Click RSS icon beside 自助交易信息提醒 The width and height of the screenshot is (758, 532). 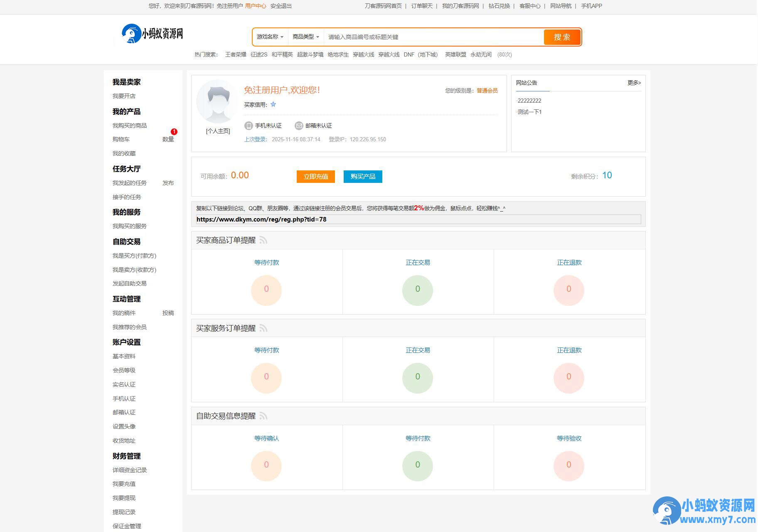coord(263,416)
